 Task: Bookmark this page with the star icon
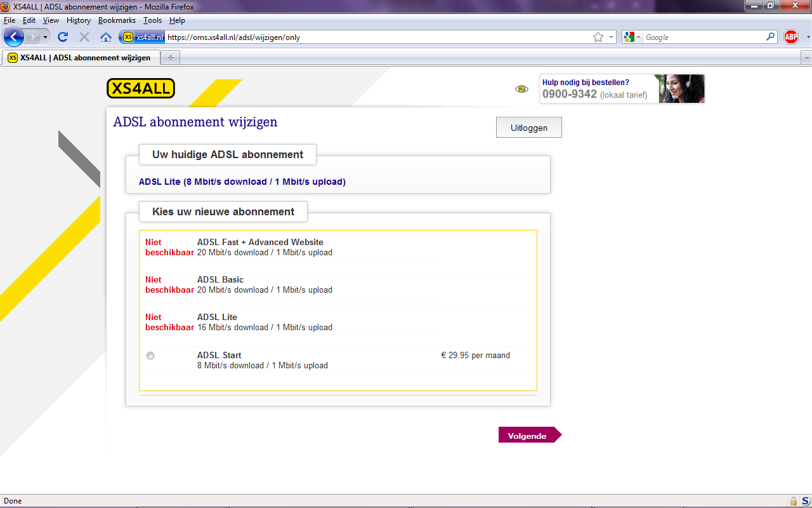[x=598, y=37]
